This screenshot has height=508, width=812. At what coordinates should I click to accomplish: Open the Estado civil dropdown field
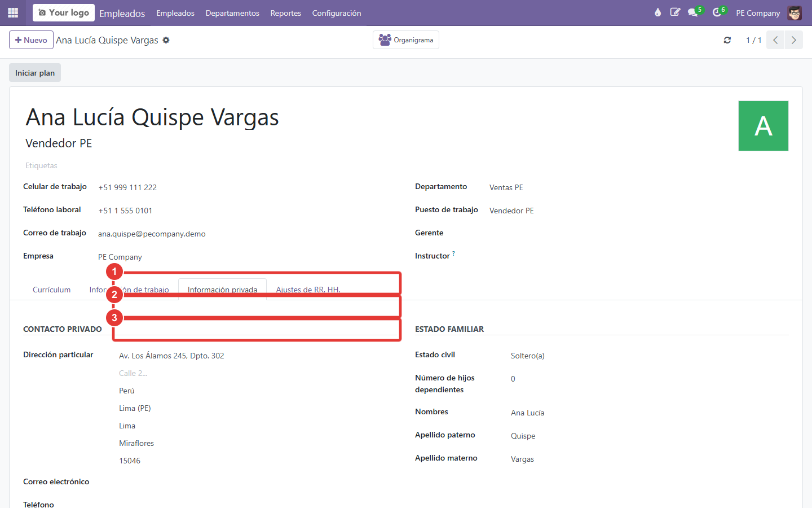pos(648,356)
